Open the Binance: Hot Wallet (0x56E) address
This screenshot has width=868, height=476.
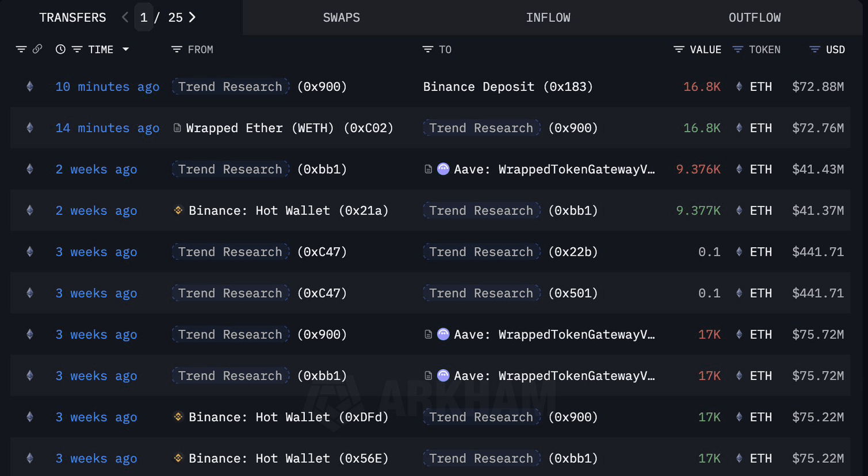[289, 459]
